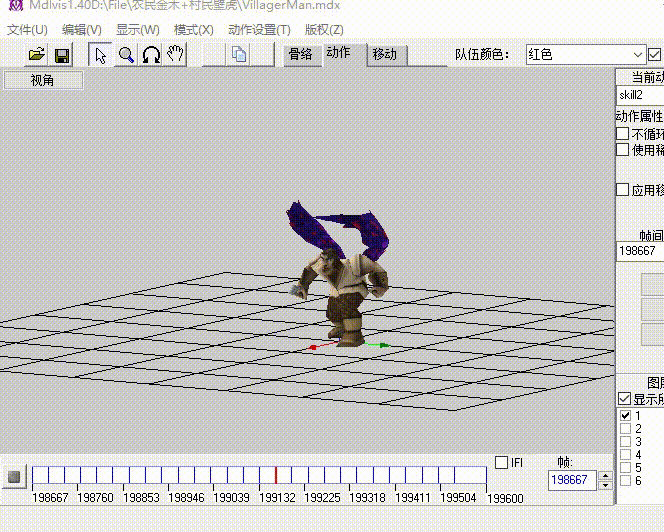The height and width of the screenshot is (532, 664).
Task: Toggle the 不循环 checkbox
Action: [622, 134]
